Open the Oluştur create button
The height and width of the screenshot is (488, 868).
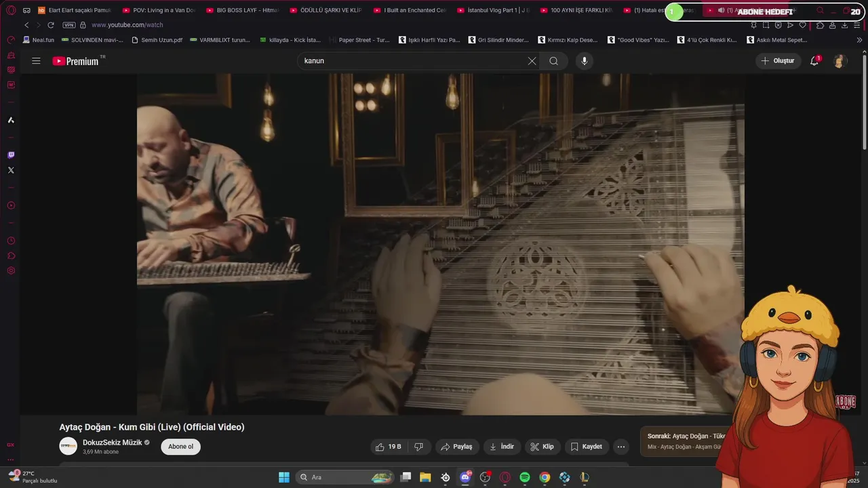(778, 61)
